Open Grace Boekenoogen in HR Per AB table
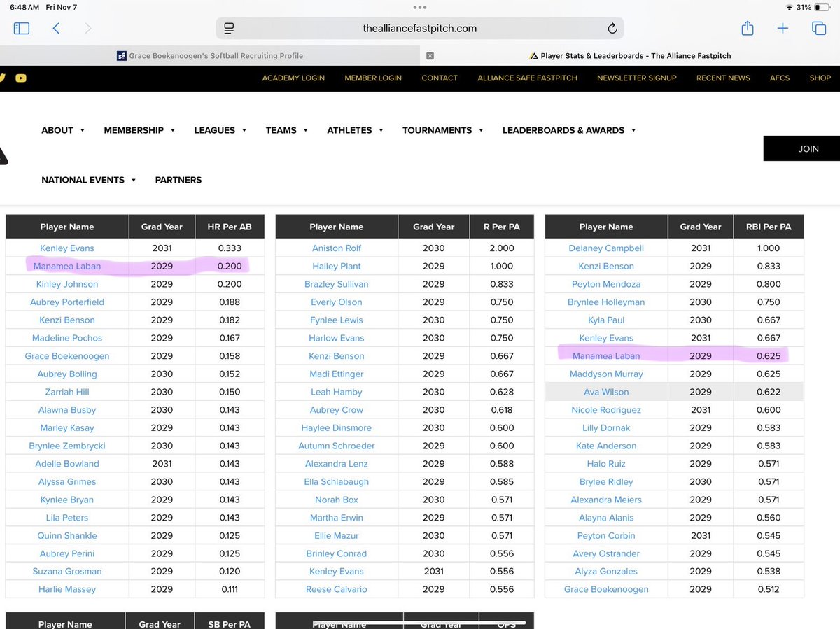 tap(67, 356)
